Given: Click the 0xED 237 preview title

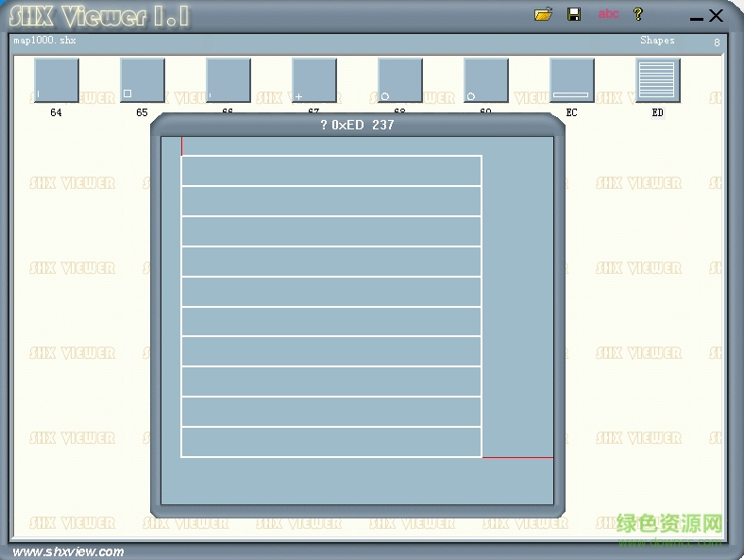Looking at the screenshot, I should click(357, 125).
